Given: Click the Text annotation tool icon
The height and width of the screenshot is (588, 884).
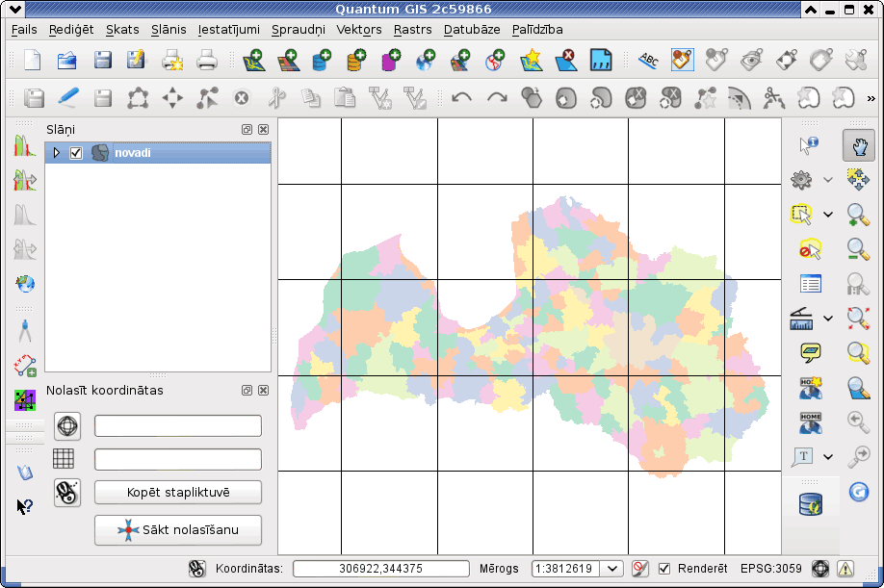Looking at the screenshot, I should pos(802,456).
